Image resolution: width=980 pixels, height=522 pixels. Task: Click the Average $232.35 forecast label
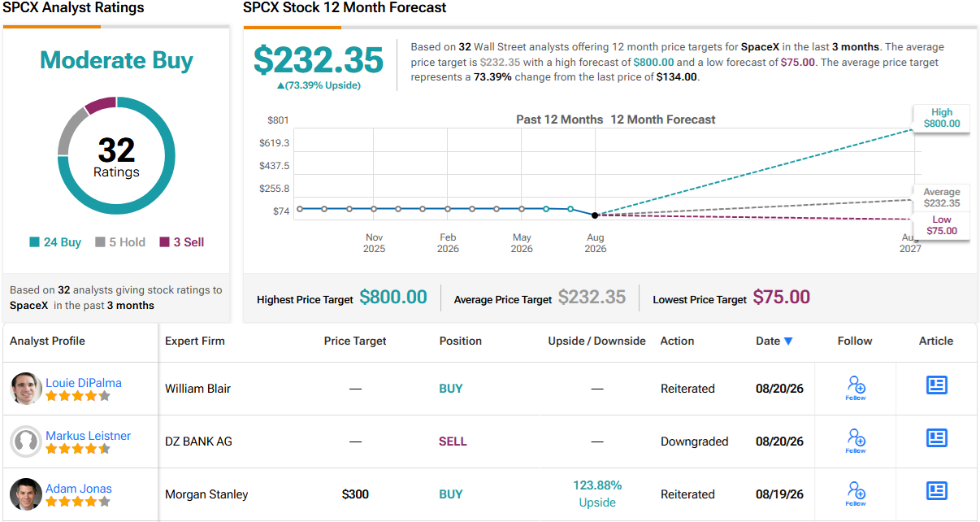click(x=942, y=198)
